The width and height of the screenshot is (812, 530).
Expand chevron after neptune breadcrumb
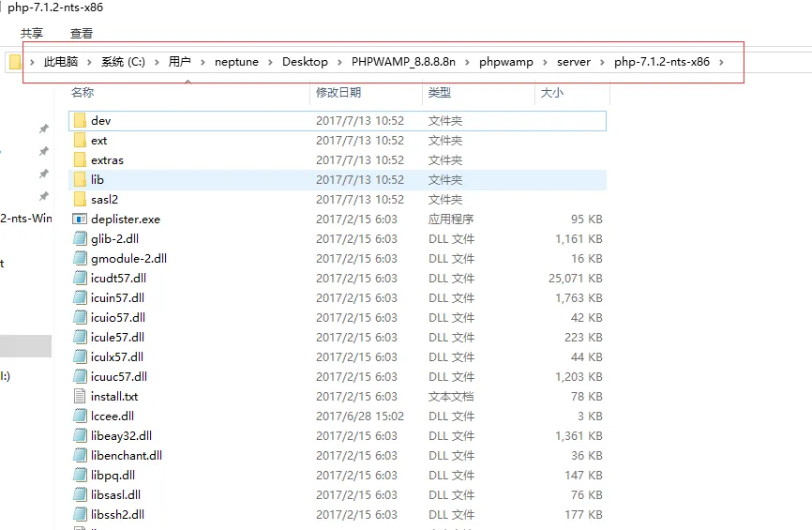(270, 62)
